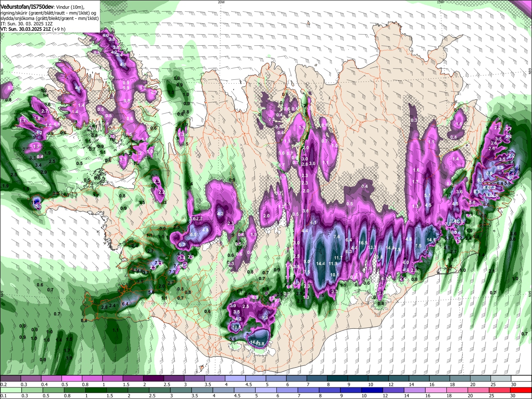
Task: Click the '0.1' label on the rain scale
Action: (3, 396)
